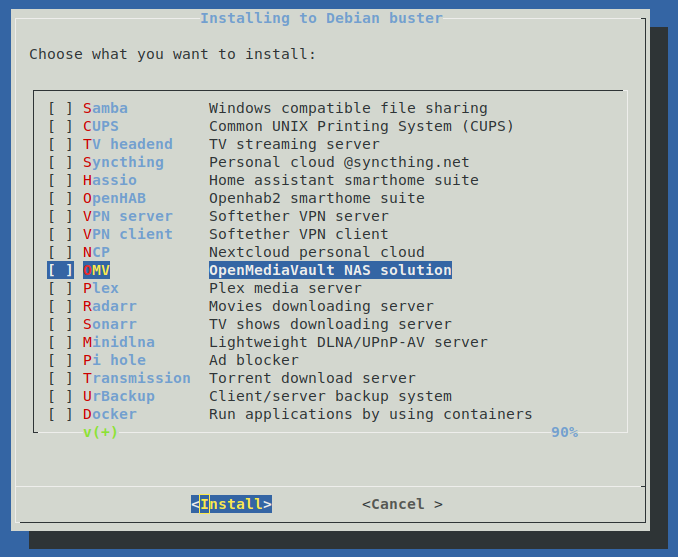Tick the Samba checkbox
678x557 pixels.
pos(61,108)
